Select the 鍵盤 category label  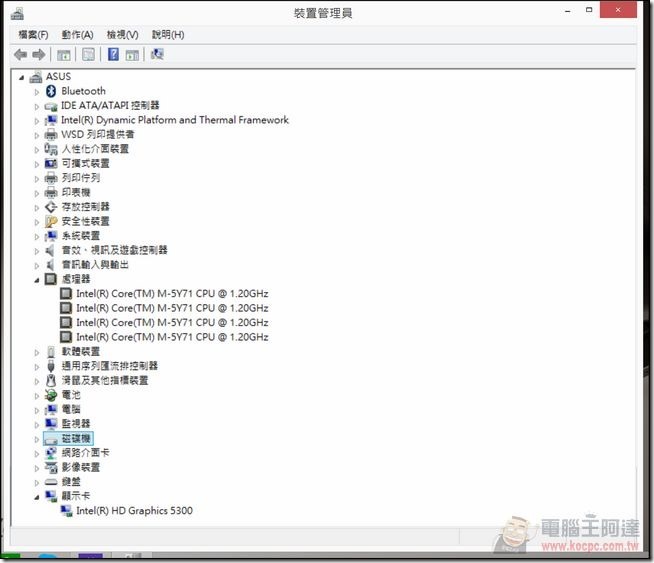tap(71, 482)
